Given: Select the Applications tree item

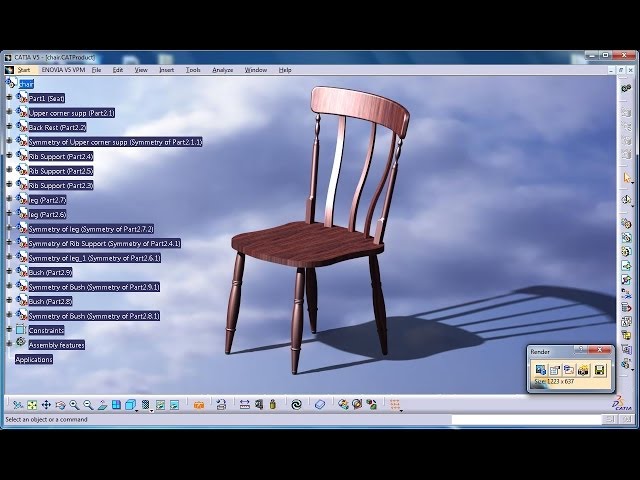Looking at the screenshot, I should pyautogui.click(x=34, y=359).
